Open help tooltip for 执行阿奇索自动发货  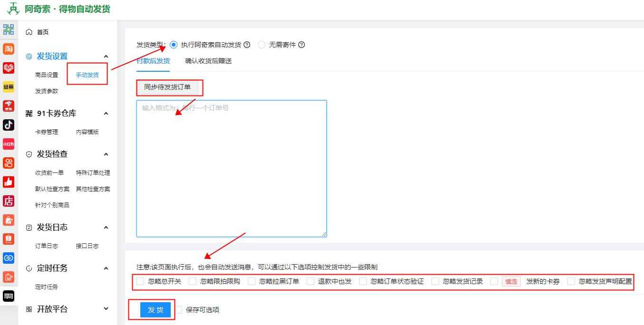[247, 45]
